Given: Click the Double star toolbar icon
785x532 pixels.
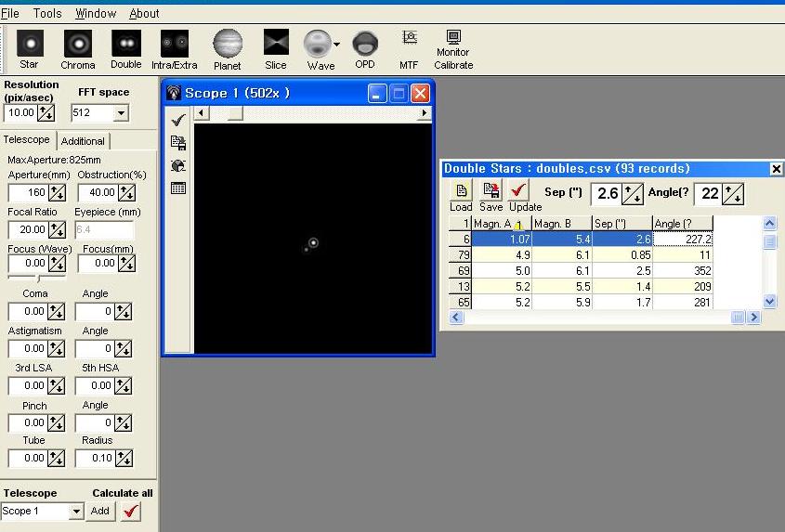Looking at the screenshot, I should click(126, 48).
